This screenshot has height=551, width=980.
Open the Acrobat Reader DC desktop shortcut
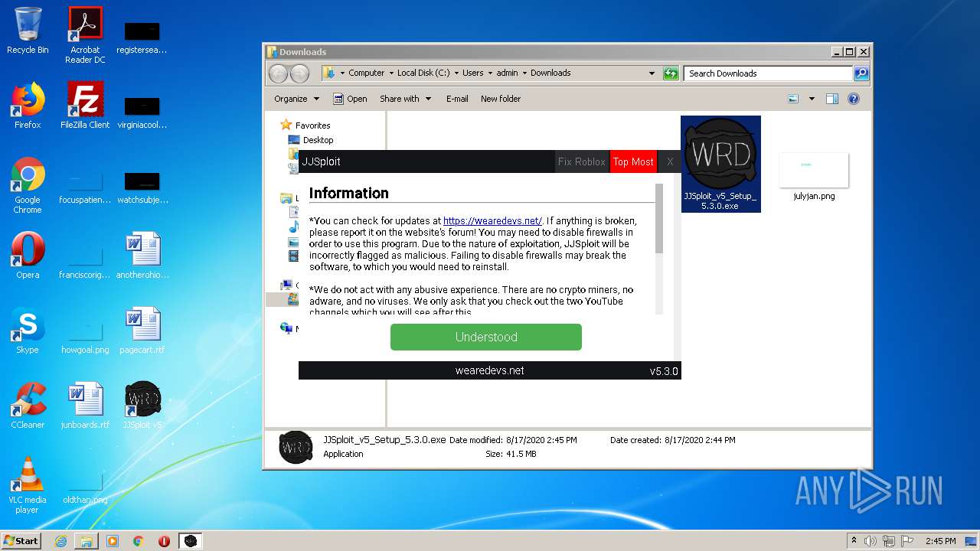click(x=85, y=34)
